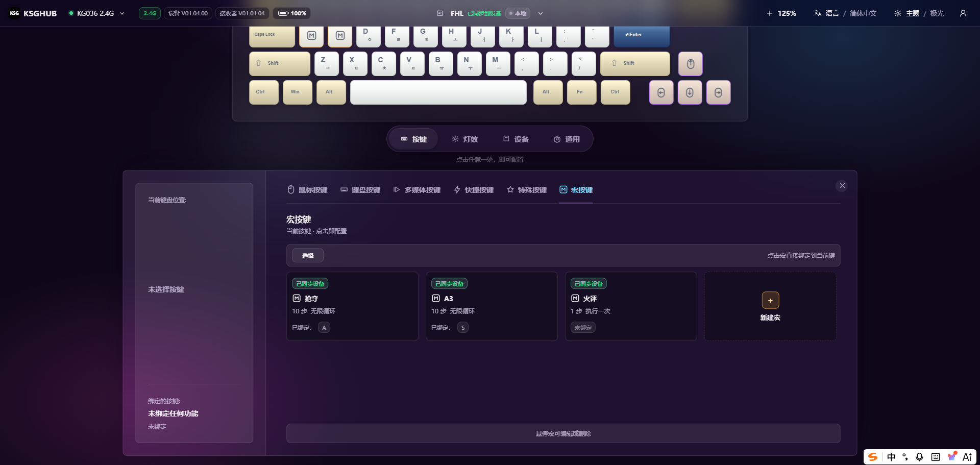Open the 特殊按键 special key tab

[x=527, y=190]
